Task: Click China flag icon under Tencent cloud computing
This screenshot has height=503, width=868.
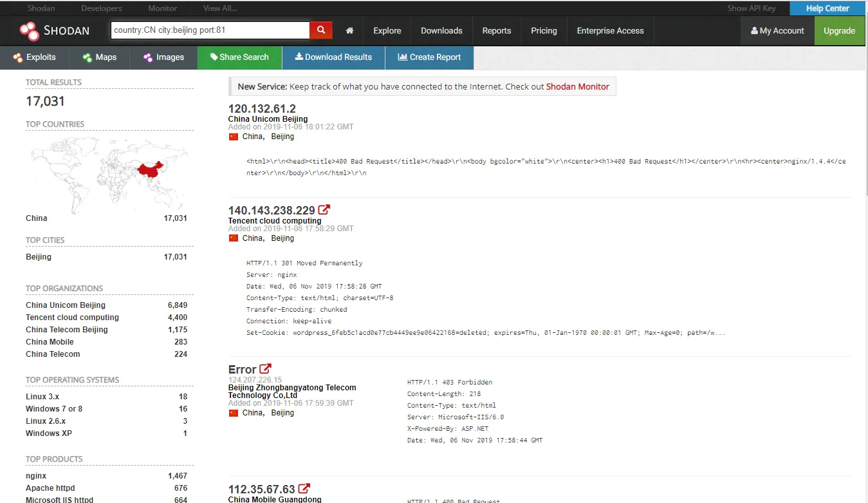Action: point(234,238)
